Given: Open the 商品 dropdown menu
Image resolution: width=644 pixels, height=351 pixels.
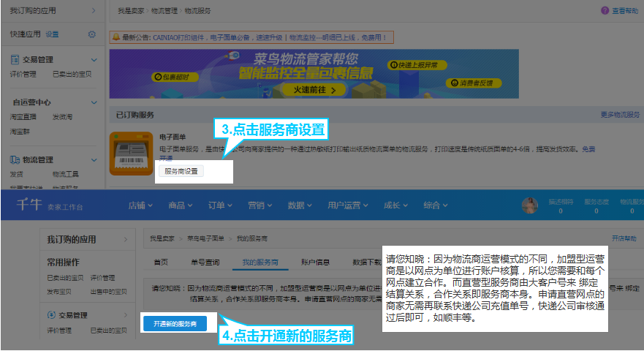Looking at the screenshot, I should [x=181, y=205].
